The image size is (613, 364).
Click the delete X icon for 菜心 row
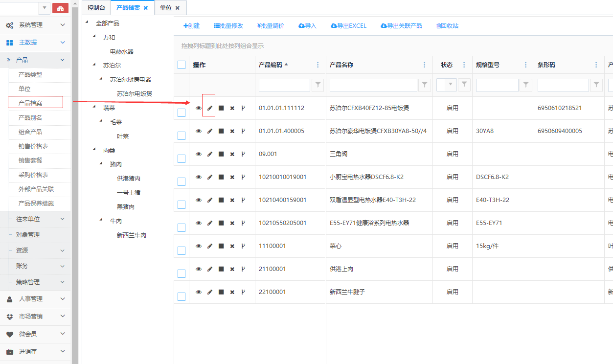[232, 246]
